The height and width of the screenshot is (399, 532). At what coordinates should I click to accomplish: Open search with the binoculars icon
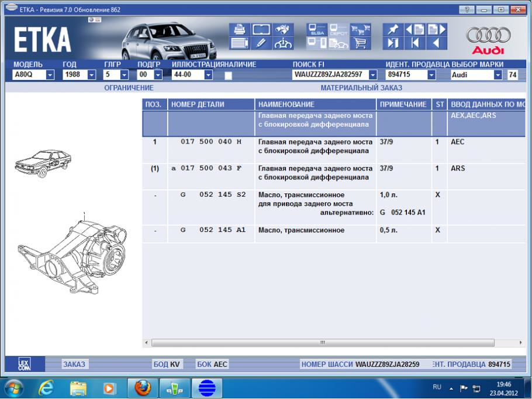point(282,29)
